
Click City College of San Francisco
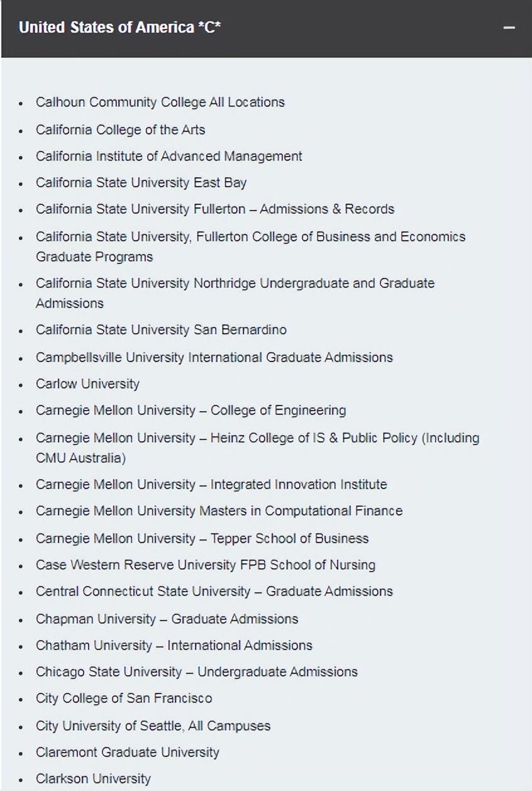click(124, 699)
